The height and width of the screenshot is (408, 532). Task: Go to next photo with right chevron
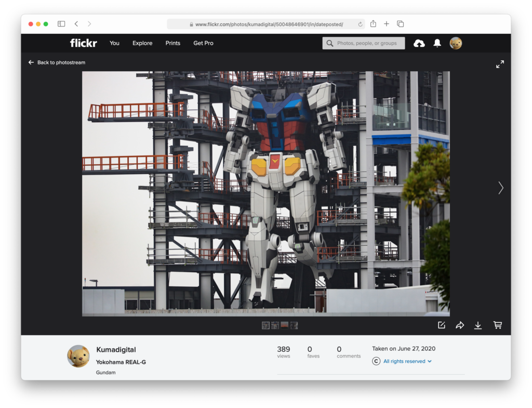click(501, 188)
